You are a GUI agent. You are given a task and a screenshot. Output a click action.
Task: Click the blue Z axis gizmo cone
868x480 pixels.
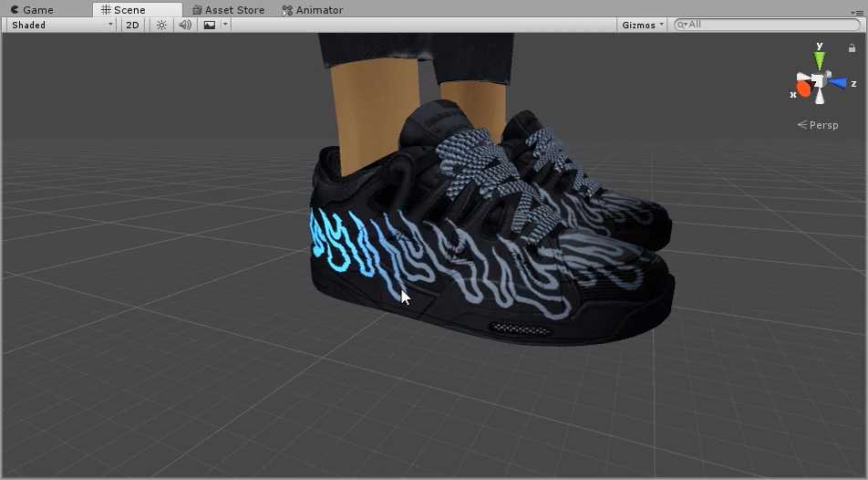(x=837, y=83)
